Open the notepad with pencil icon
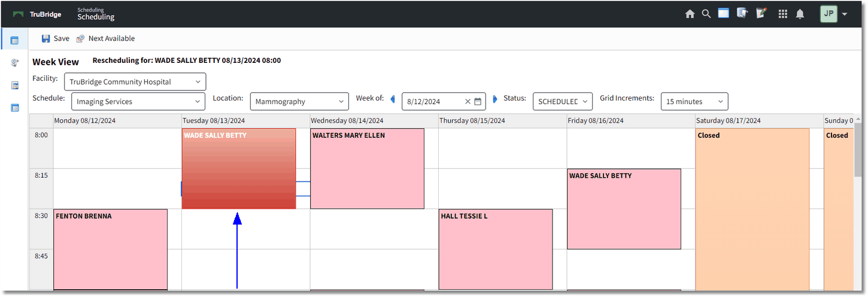This screenshot has width=868, height=297. point(761,13)
